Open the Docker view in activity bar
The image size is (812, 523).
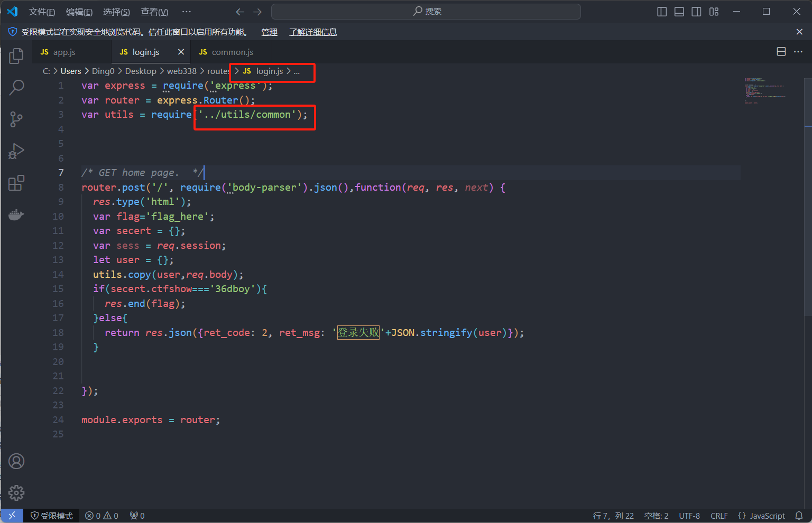(16, 214)
